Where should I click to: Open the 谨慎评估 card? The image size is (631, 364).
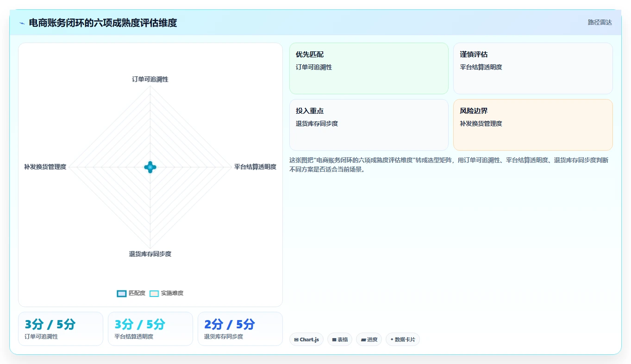point(533,68)
